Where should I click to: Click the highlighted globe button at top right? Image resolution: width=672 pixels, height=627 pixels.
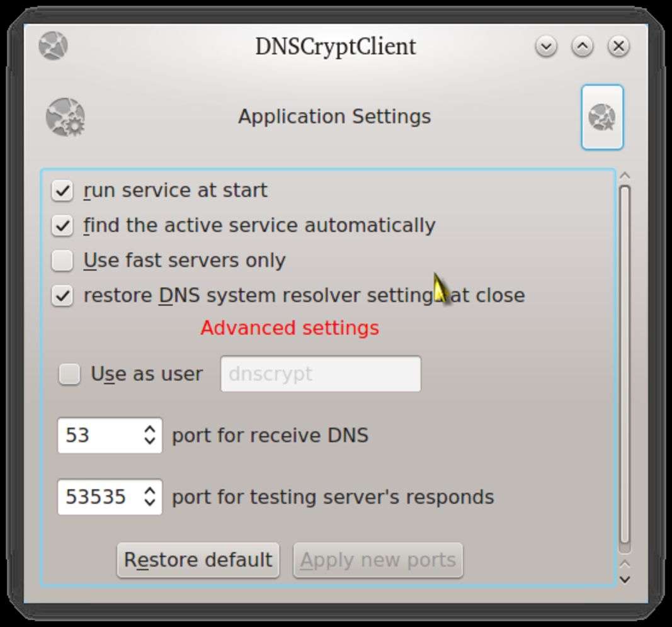point(602,118)
